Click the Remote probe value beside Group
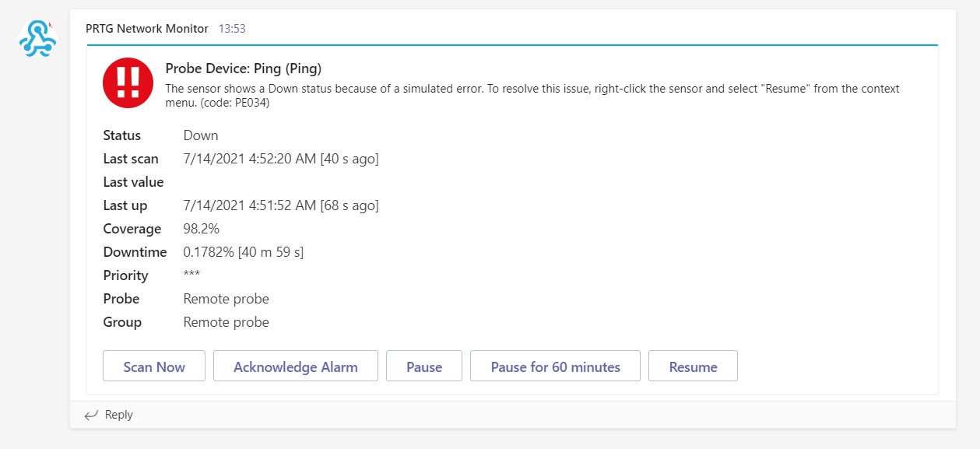Screen dimensions: 980x449 [227, 322]
